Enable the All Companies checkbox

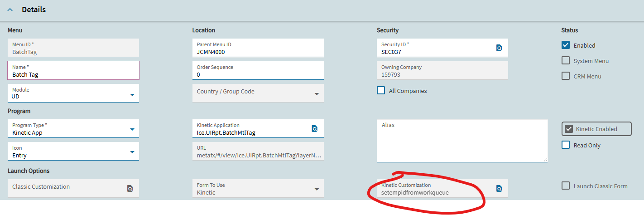[x=381, y=90]
